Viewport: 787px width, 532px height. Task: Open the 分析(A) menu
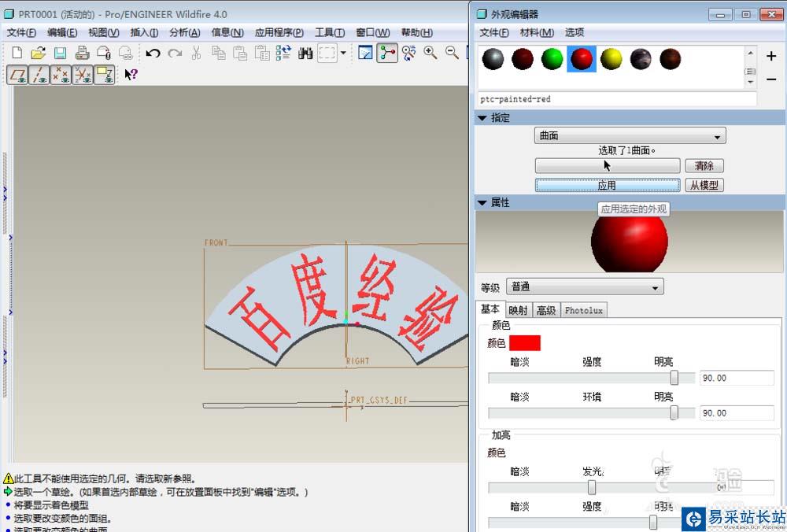coord(184,32)
